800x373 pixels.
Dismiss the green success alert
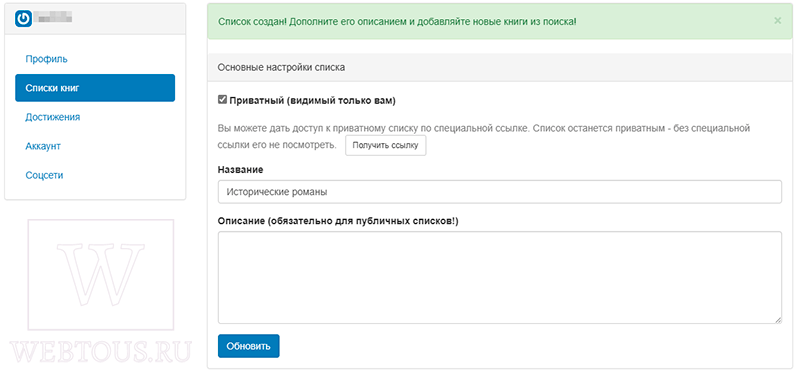(x=777, y=21)
